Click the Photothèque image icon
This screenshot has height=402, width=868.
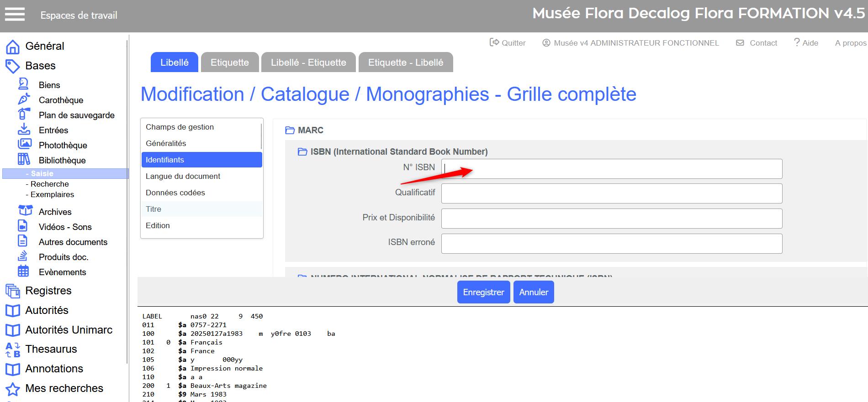tap(25, 144)
